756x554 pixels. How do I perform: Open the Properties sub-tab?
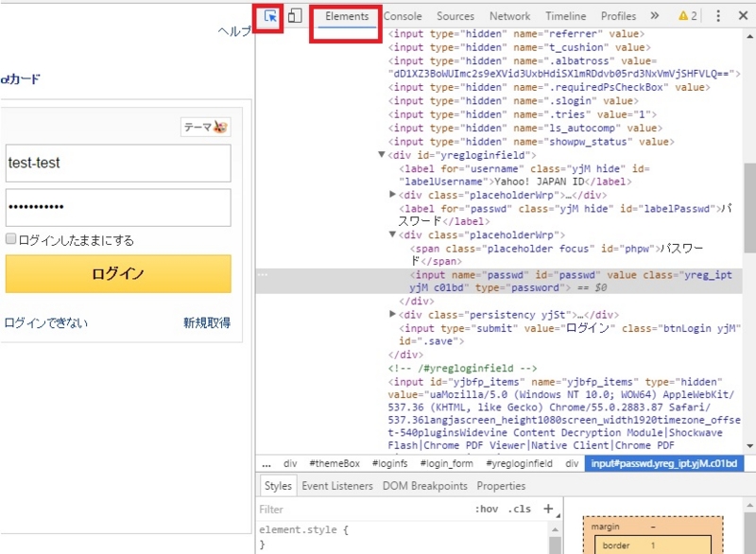click(x=501, y=486)
